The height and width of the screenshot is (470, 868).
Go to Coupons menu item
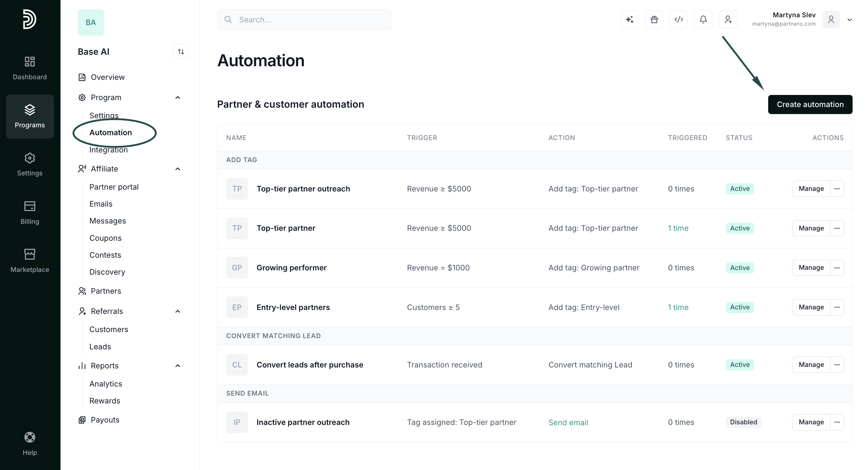pyautogui.click(x=106, y=238)
